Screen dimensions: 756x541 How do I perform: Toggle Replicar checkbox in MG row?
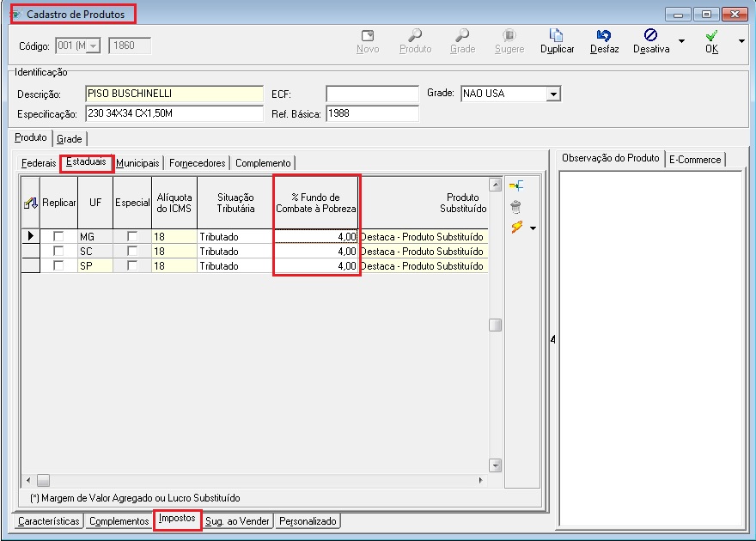[58, 236]
